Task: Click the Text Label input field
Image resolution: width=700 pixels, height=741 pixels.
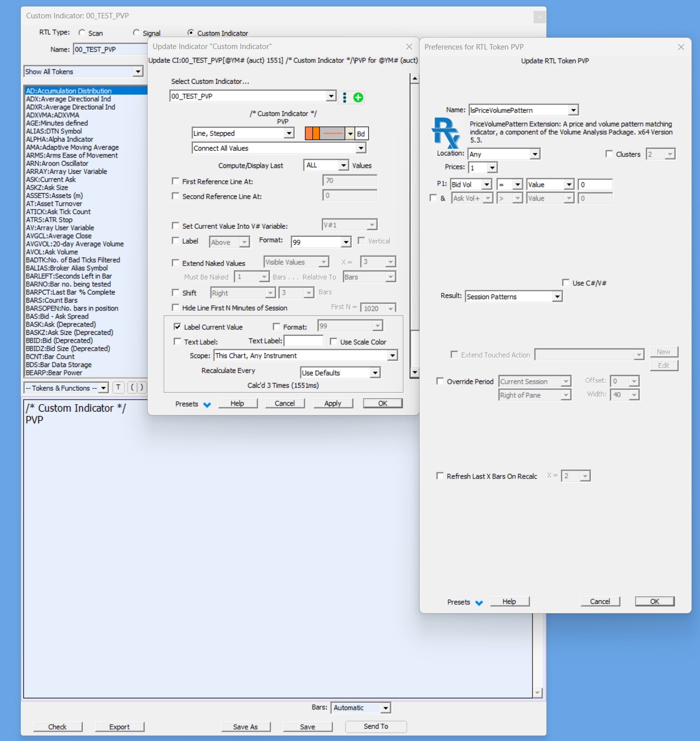Action: [303, 341]
